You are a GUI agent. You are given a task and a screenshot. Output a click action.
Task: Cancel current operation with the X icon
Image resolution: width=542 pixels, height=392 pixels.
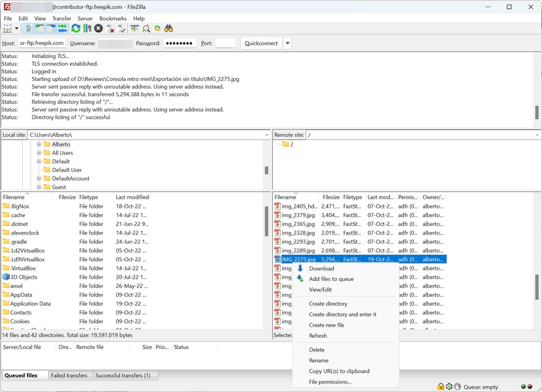pos(99,29)
